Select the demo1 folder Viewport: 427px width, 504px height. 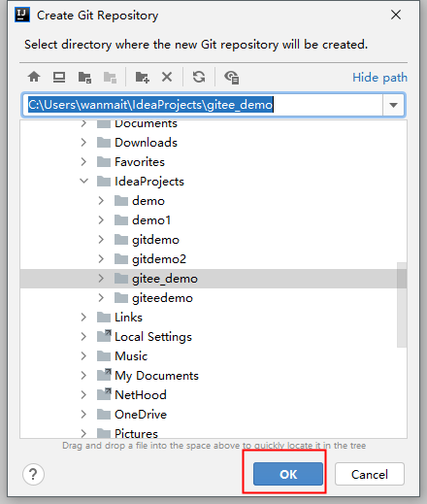point(151,220)
